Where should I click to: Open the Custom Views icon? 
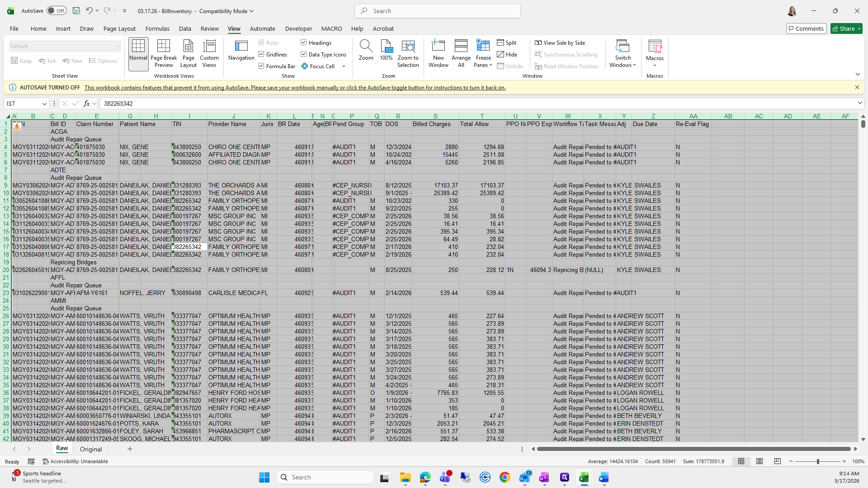(x=209, y=53)
